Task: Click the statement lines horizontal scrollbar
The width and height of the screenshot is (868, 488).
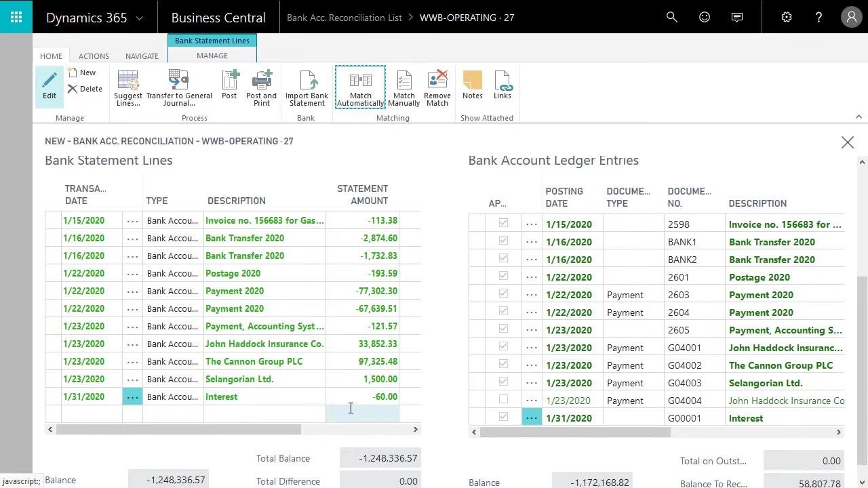Action: (x=178, y=429)
